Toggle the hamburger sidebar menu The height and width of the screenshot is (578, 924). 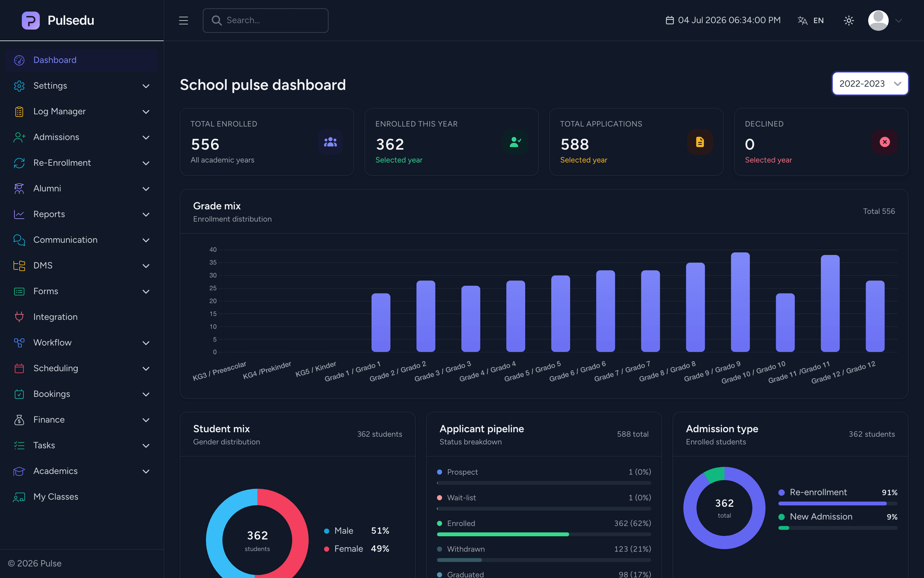(x=183, y=20)
